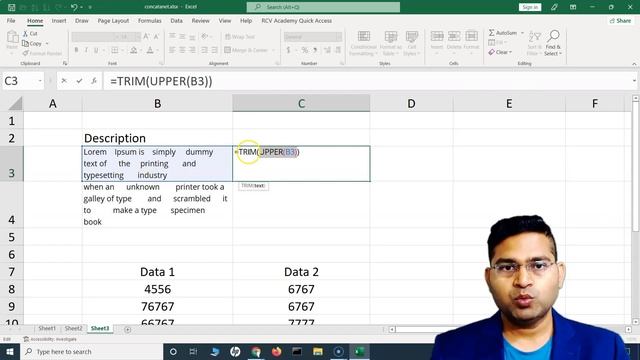Toggle Underline formatting
The height and width of the screenshot is (360, 640).
(x=96, y=50)
